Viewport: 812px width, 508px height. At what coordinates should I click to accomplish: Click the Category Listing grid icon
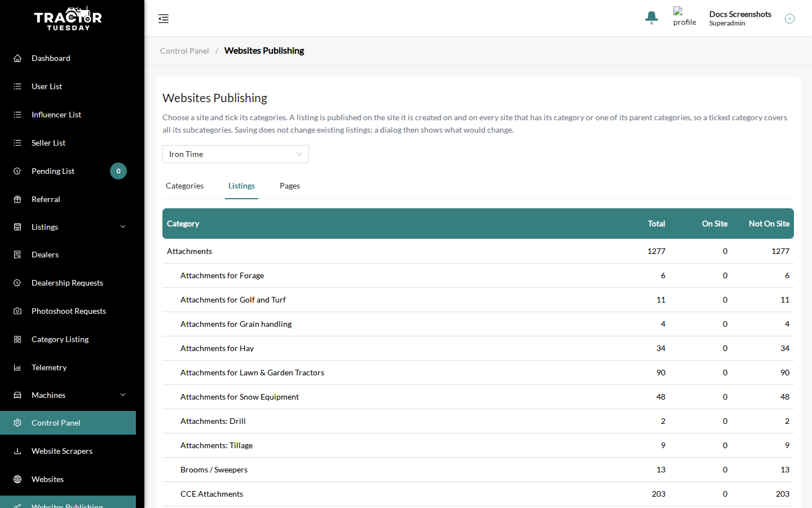pos(17,339)
